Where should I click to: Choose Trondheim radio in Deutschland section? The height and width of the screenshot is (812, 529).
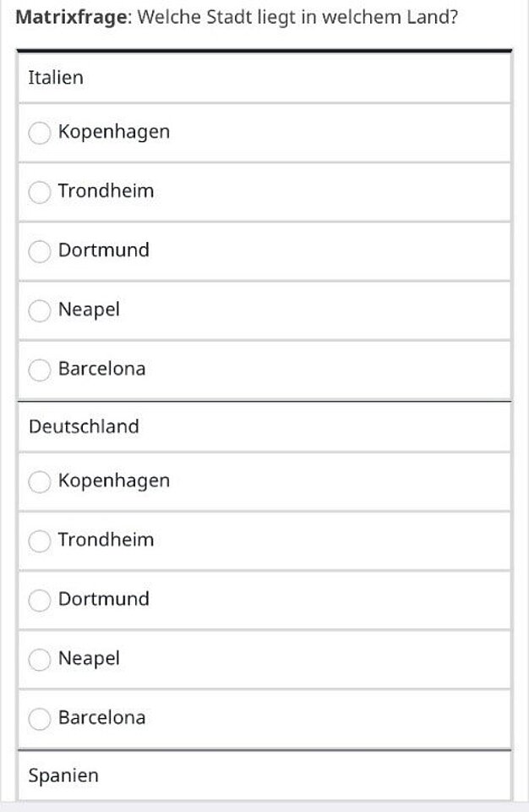tap(40, 540)
